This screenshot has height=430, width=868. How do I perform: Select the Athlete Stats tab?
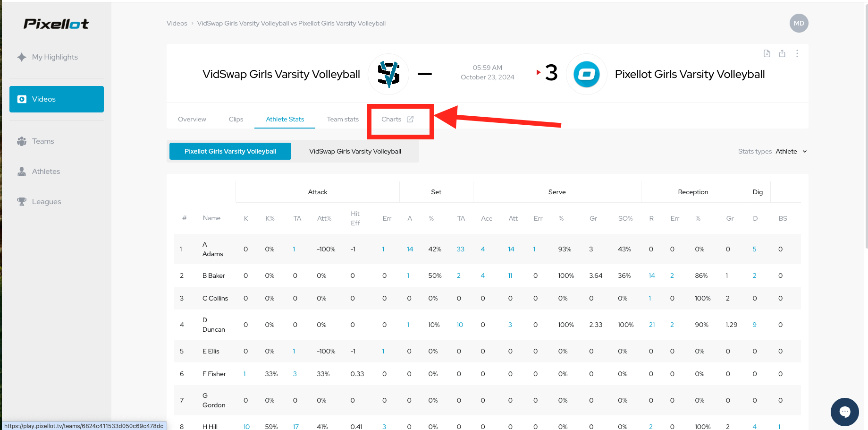(x=285, y=119)
